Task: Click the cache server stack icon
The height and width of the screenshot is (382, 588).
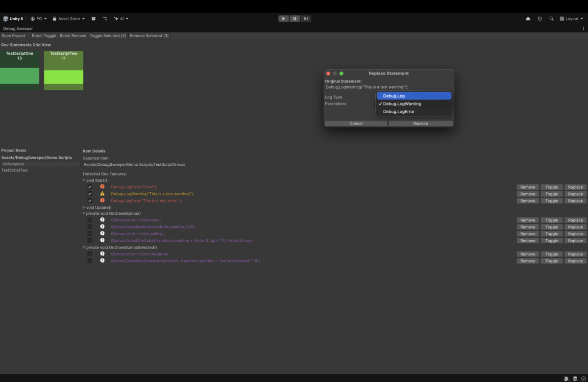Action: [575, 379]
